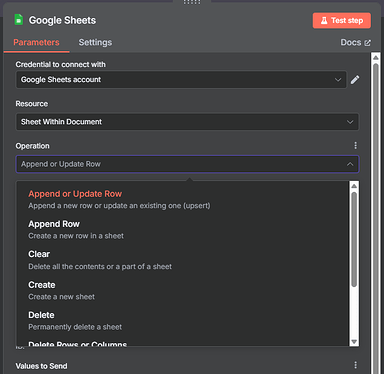Click the drag handle at panel top

(x=192, y=2)
